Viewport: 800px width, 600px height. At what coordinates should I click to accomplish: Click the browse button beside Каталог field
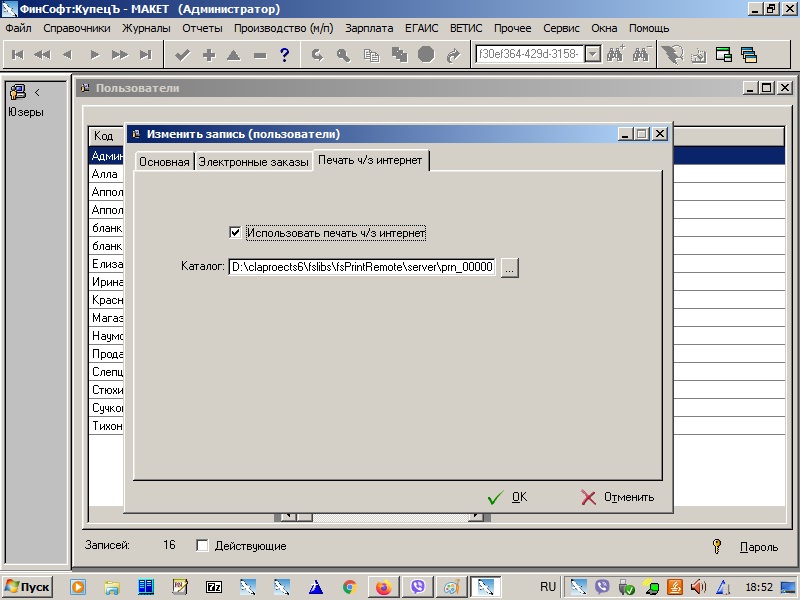click(509, 267)
